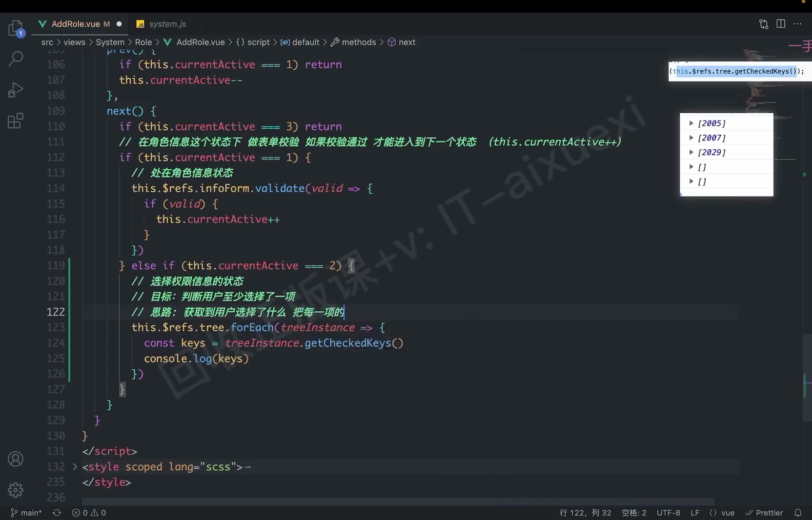Expand the [2029] array entry
812x520 pixels.
click(691, 152)
